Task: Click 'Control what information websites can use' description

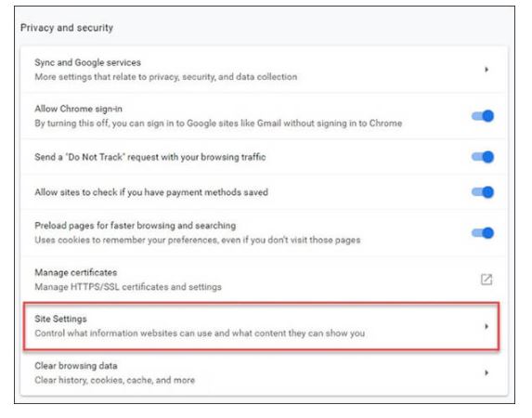Action: 200,333
